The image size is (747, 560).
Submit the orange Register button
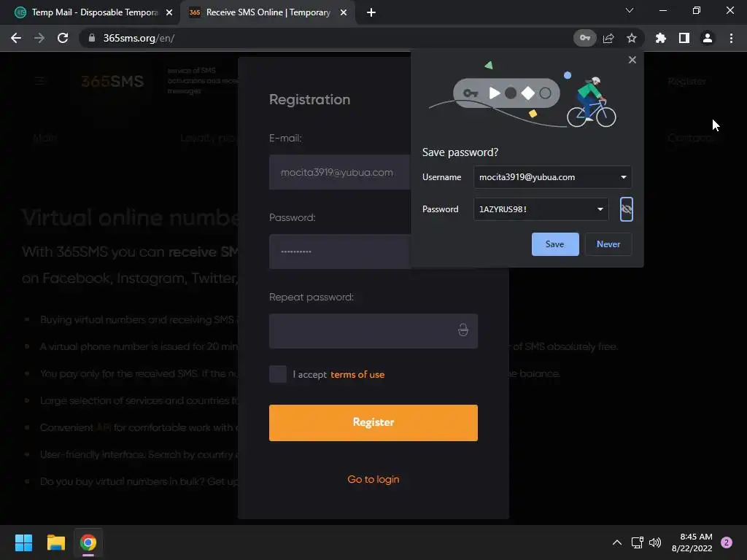tap(373, 423)
